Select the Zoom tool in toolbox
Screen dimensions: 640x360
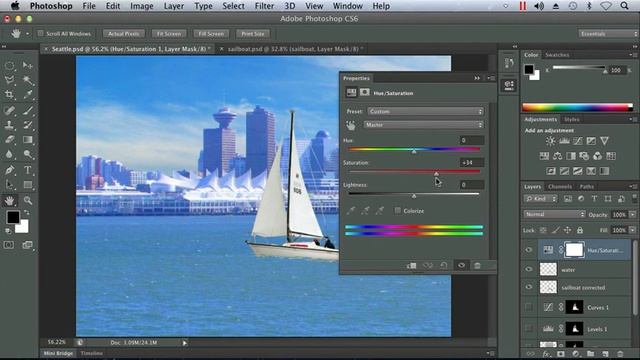tap(27, 200)
